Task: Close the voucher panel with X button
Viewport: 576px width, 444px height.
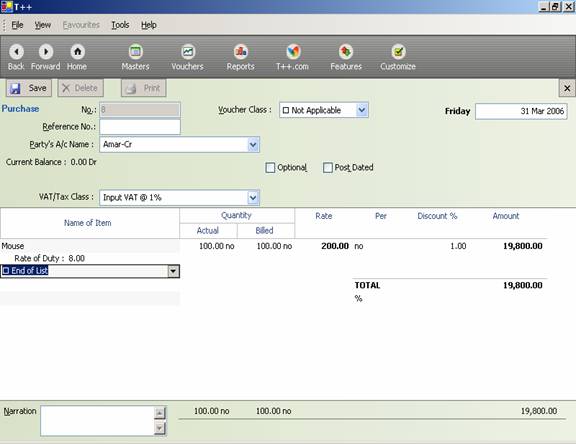Action: 567,88
